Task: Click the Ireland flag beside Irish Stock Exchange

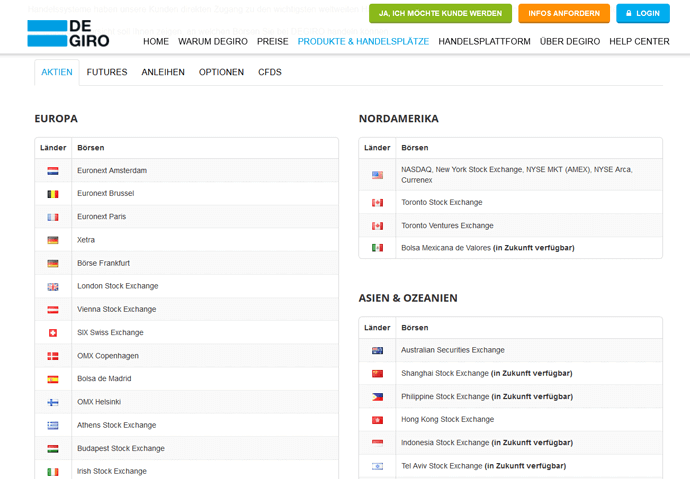Action: [53, 472]
